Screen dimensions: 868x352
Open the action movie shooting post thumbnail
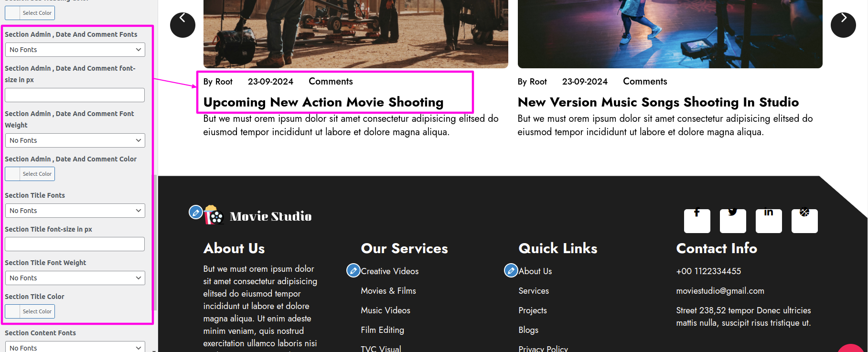coord(356,34)
